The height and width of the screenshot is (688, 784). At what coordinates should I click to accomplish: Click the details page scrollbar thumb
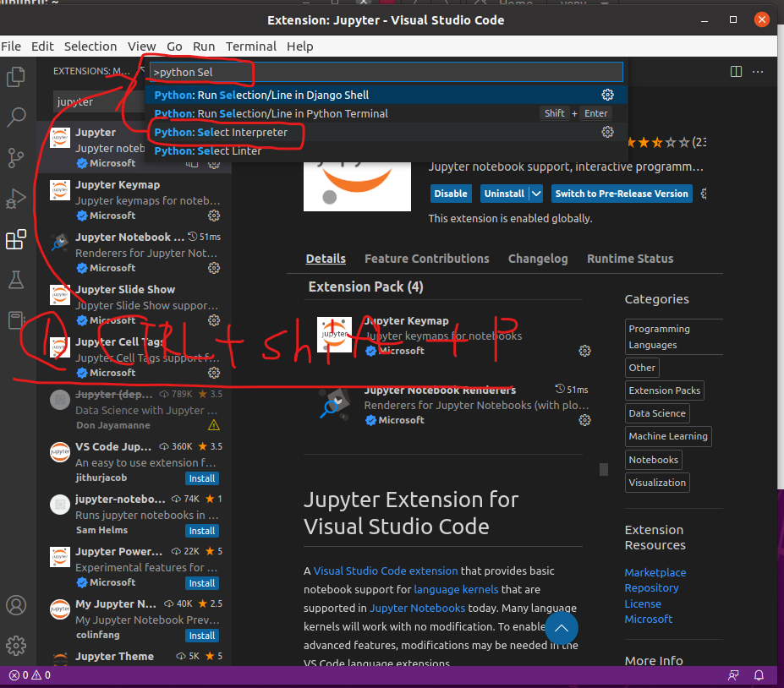click(x=604, y=470)
